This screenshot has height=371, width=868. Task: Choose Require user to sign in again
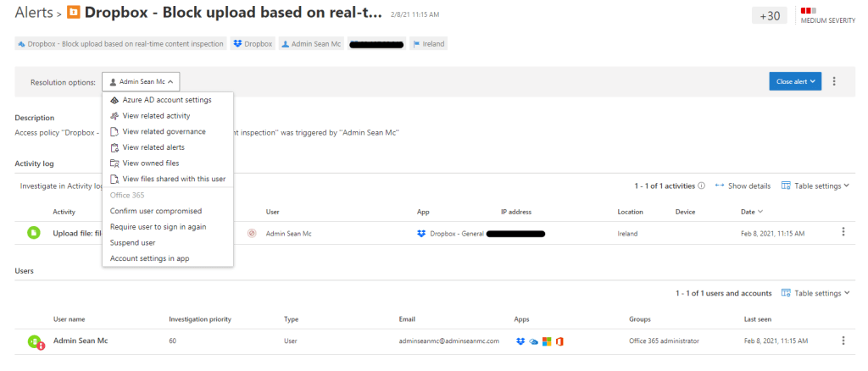tap(159, 227)
